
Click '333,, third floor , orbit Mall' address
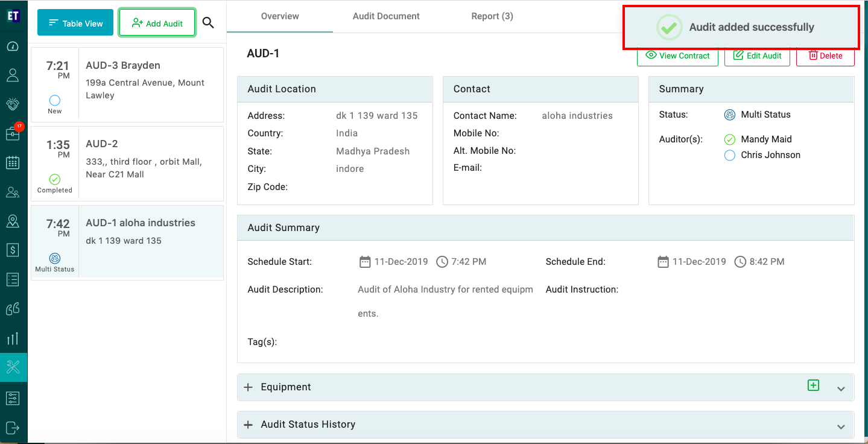point(144,168)
